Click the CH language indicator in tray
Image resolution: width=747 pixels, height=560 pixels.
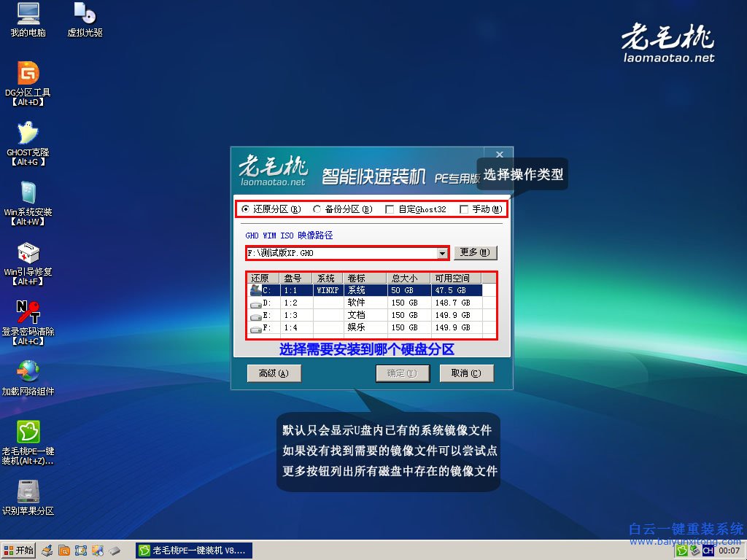[708, 551]
